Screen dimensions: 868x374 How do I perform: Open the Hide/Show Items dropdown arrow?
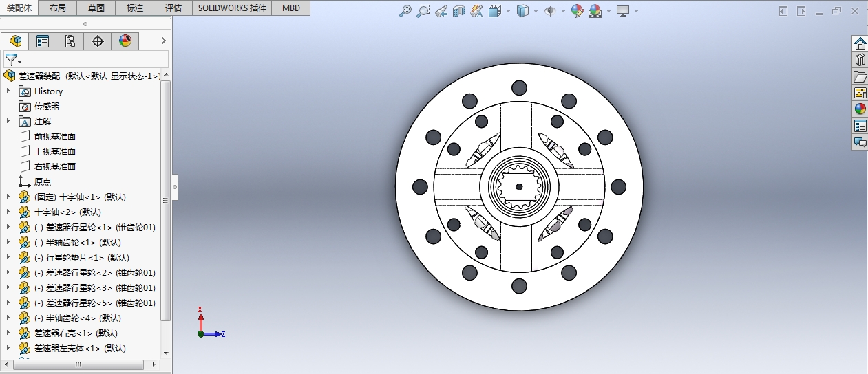click(x=563, y=12)
